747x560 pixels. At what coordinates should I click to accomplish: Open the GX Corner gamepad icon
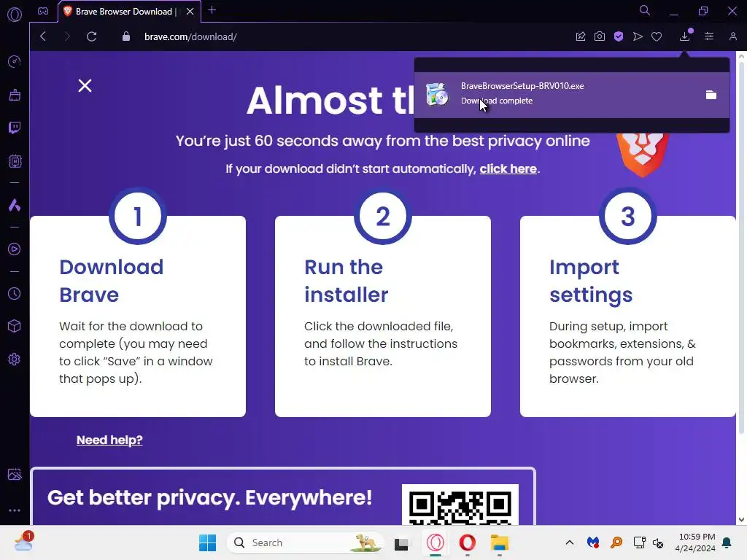43,11
